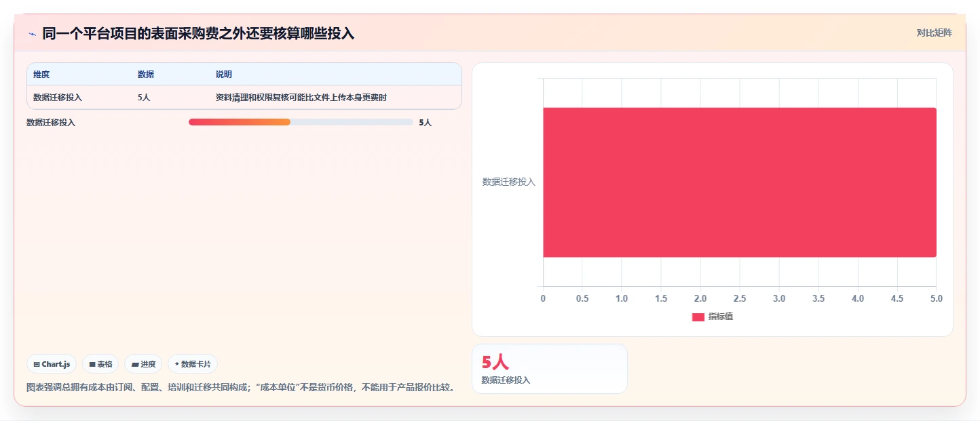Click the red 数据迁移投入 chart bar
The width and height of the screenshot is (980, 421).
tap(740, 182)
